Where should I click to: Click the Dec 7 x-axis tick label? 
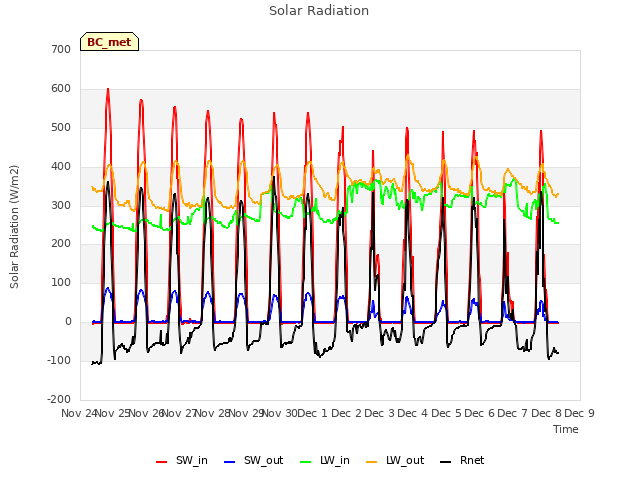point(513,413)
